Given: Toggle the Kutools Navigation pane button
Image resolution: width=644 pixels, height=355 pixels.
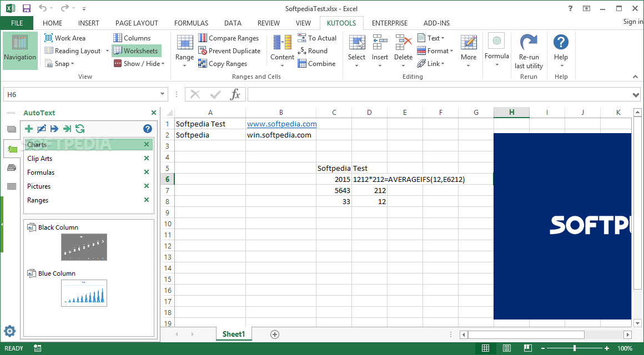Looking at the screenshot, I should (x=20, y=50).
